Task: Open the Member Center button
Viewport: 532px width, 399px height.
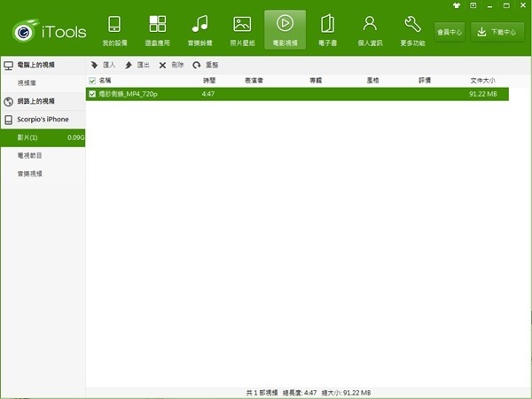Action: coord(450,32)
